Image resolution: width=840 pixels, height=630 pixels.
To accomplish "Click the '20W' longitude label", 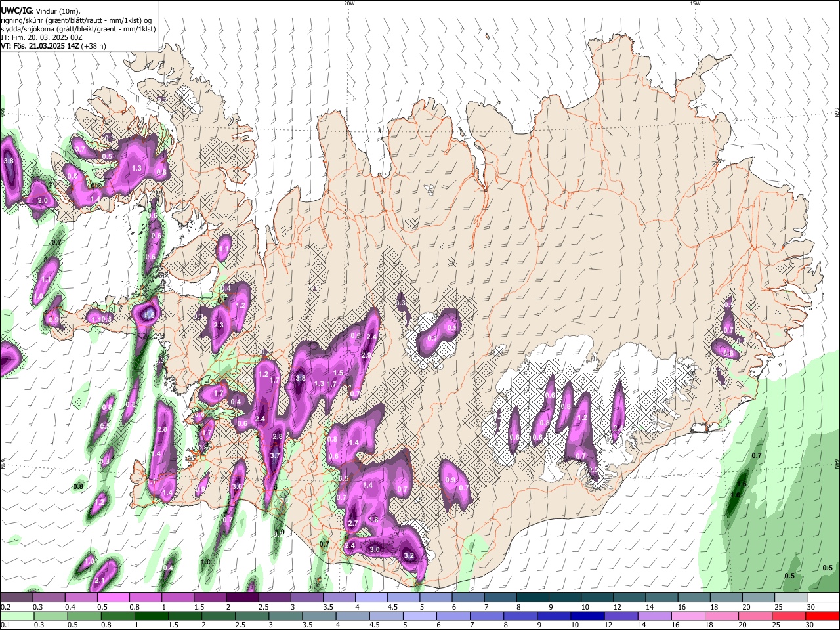I will [x=349, y=3].
